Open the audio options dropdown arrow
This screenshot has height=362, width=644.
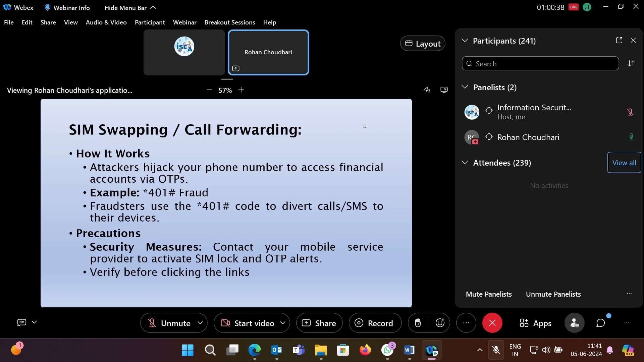(200, 323)
